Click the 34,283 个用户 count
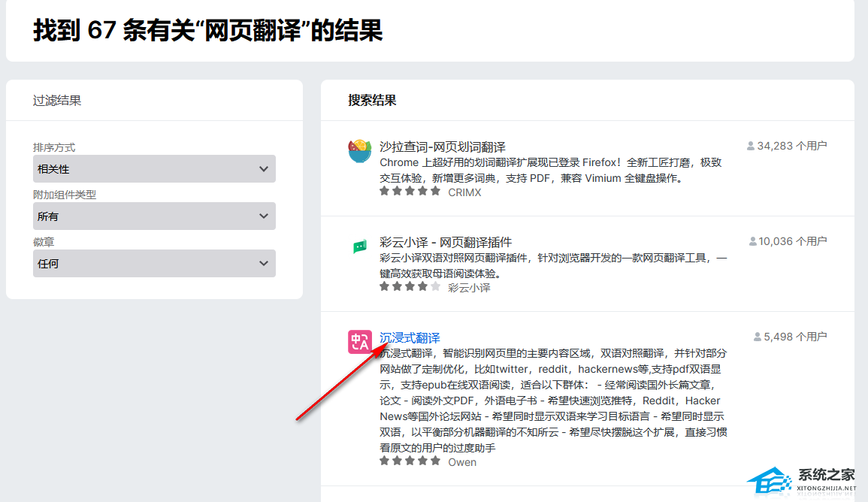 [787, 146]
